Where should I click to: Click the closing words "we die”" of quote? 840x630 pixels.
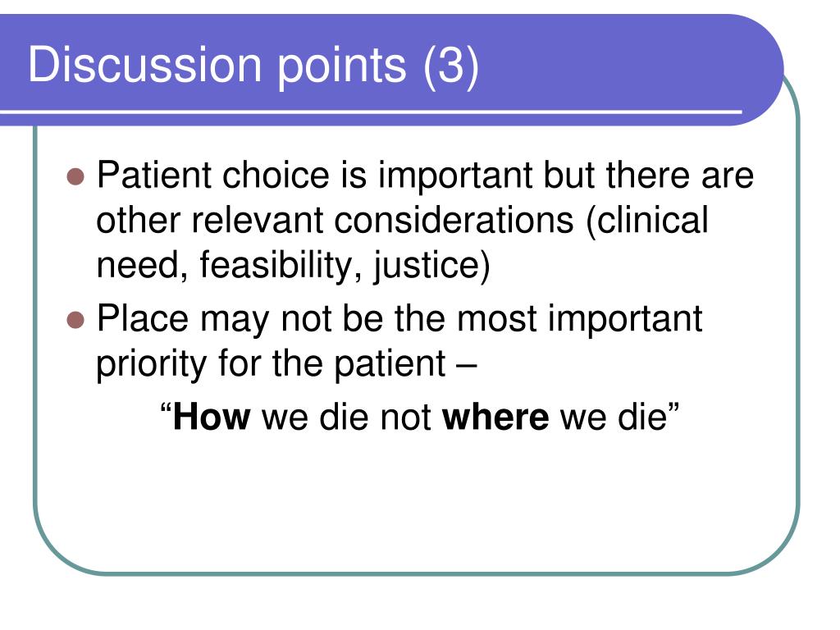pyautogui.click(x=620, y=416)
